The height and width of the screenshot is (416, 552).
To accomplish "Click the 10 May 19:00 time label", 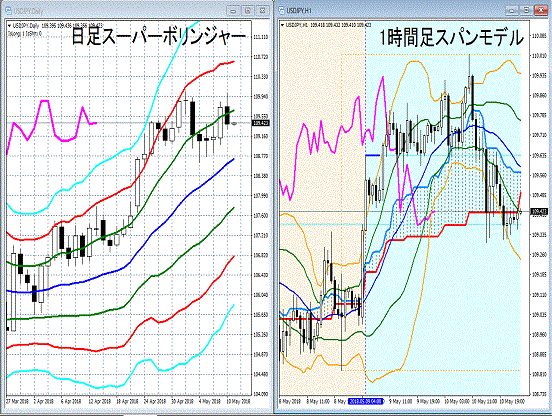I will tap(513, 401).
